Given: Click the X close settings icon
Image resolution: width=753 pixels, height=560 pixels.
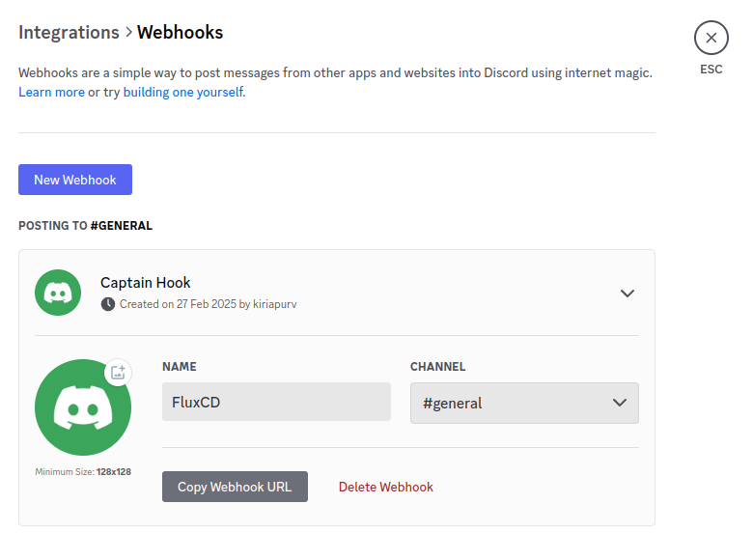Looking at the screenshot, I should (x=711, y=38).
